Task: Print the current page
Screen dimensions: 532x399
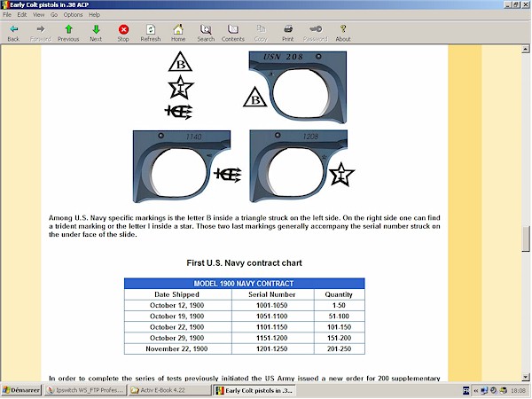Action: coord(287,33)
